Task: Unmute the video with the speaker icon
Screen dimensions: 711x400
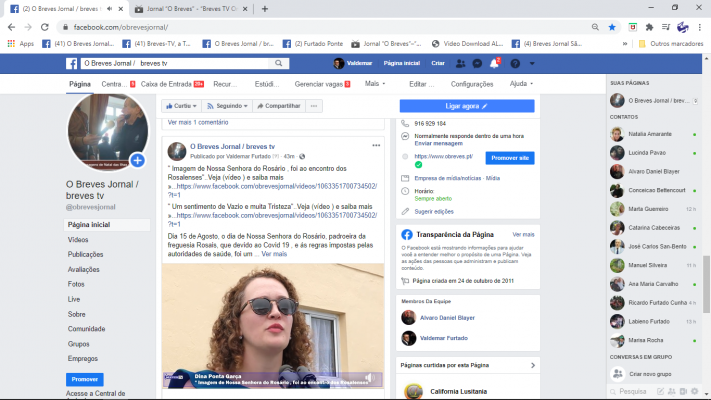Action: click(368, 377)
